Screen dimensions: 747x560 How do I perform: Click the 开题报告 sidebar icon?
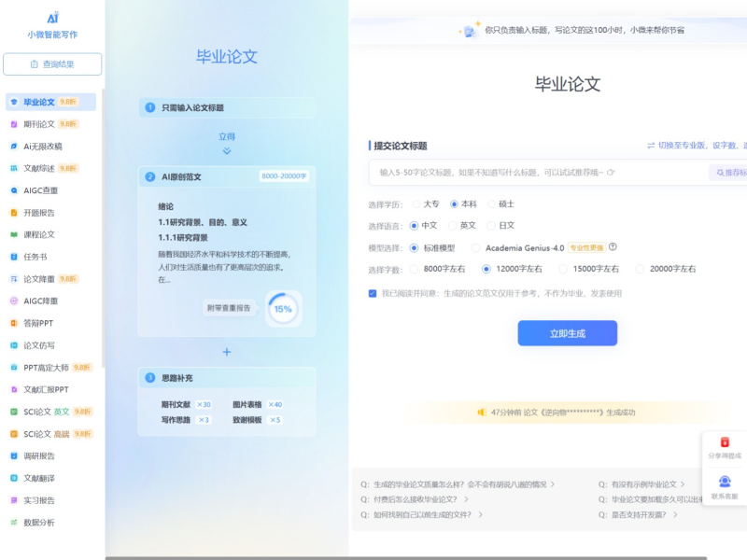14,213
